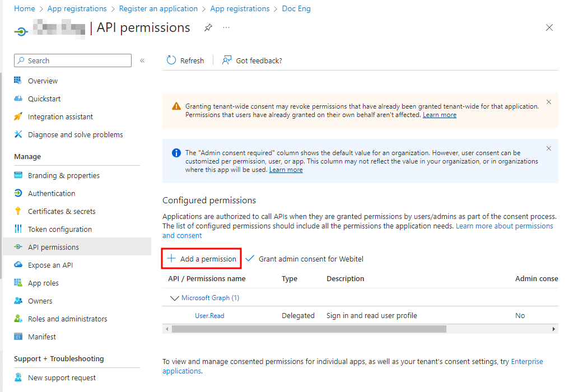The width and height of the screenshot is (569, 392).
Task: Pin the API permissions page
Action: click(x=208, y=27)
